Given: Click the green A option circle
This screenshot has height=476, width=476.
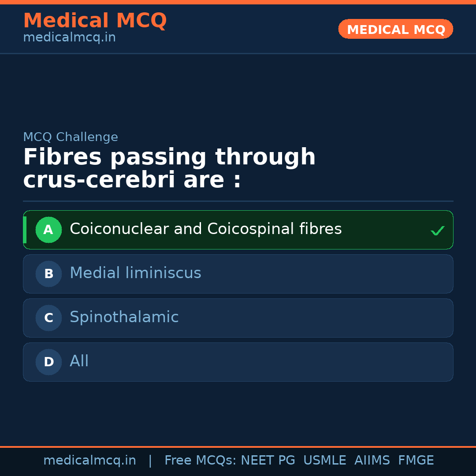Looking at the screenshot, I should (x=48, y=230).
